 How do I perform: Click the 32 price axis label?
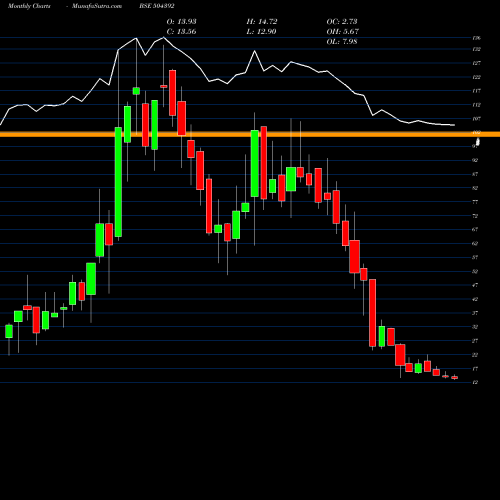[x=475, y=327]
